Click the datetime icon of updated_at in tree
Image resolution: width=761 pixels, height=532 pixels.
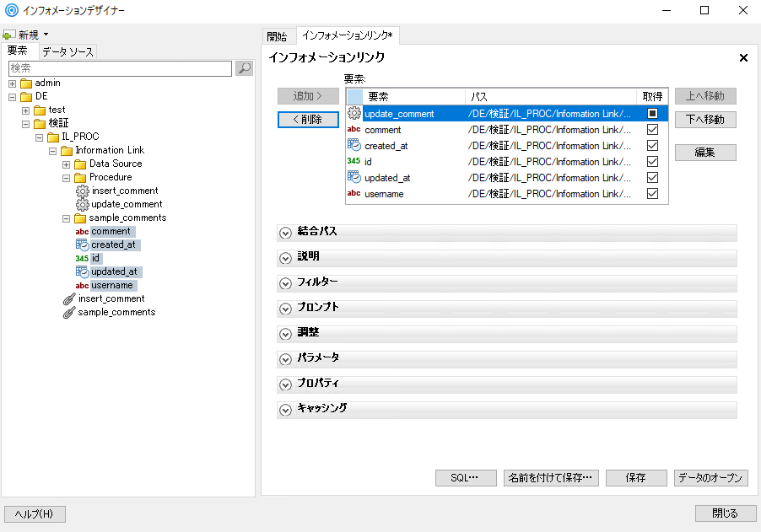tap(82, 272)
